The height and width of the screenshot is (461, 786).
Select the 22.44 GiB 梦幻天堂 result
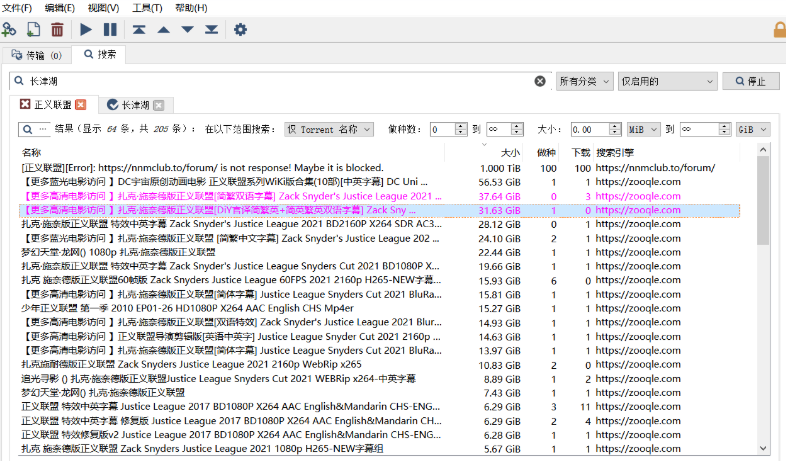point(379,252)
